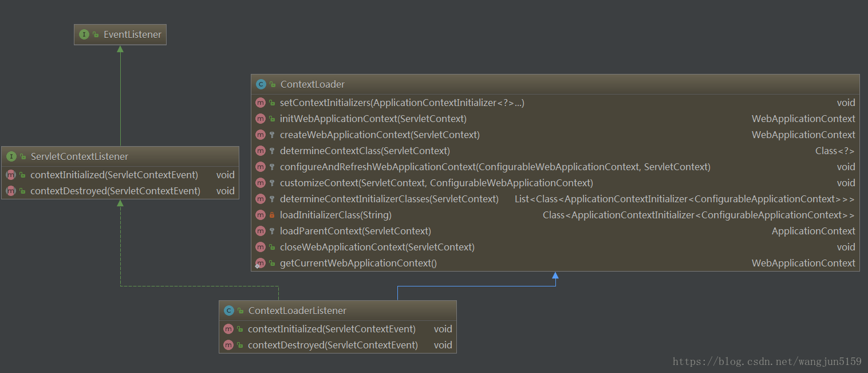868x373 pixels.
Task: Click public visibility icon beside ContextLoaderListener name
Action: (x=240, y=311)
